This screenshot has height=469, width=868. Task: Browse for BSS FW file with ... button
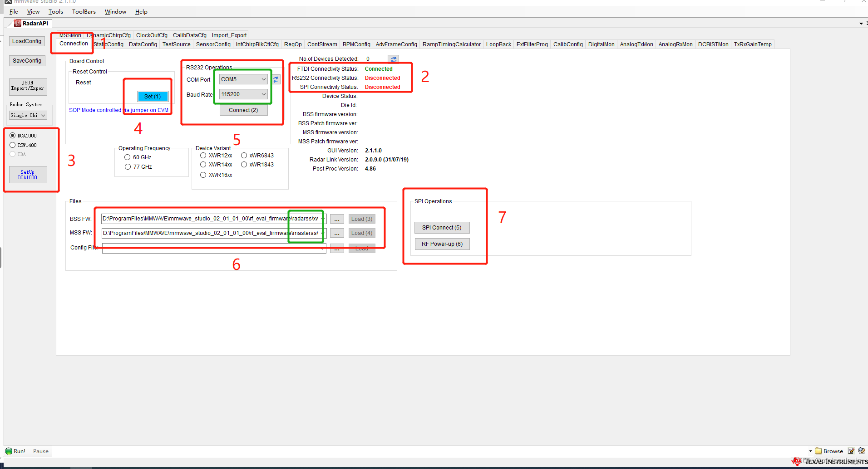[337, 219]
